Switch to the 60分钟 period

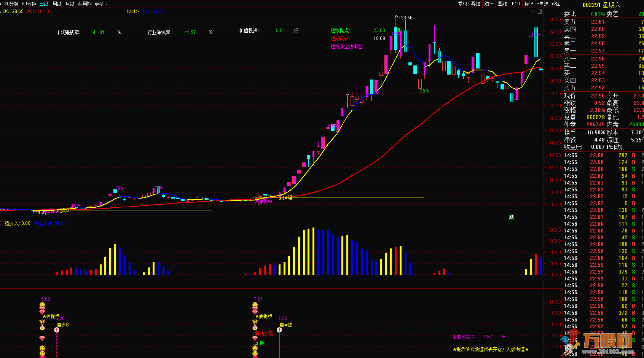(29, 4)
